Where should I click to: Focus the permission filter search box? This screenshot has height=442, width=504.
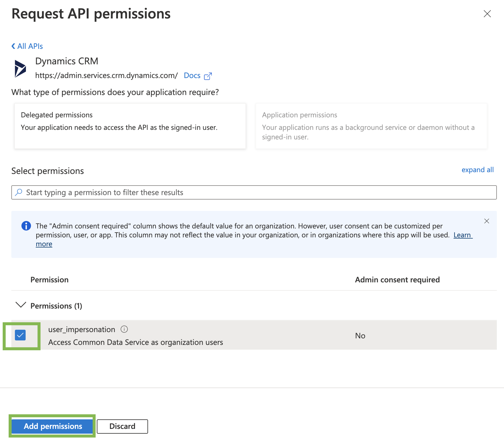[256, 192]
